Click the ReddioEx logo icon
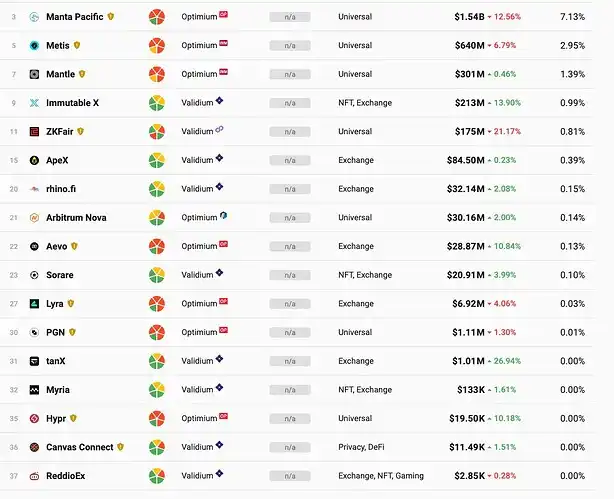This screenshot has width=614, height=499. (x=35, y=476)
